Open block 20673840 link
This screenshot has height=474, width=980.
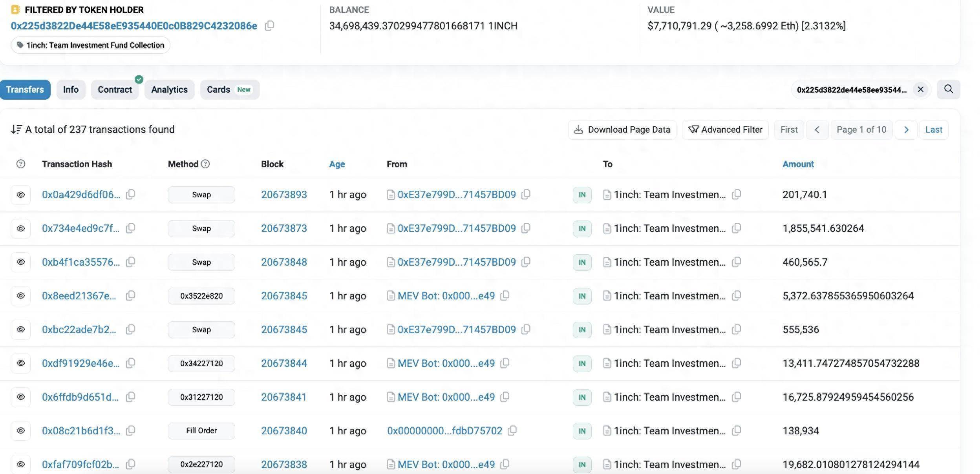click(x=284, y=431)
